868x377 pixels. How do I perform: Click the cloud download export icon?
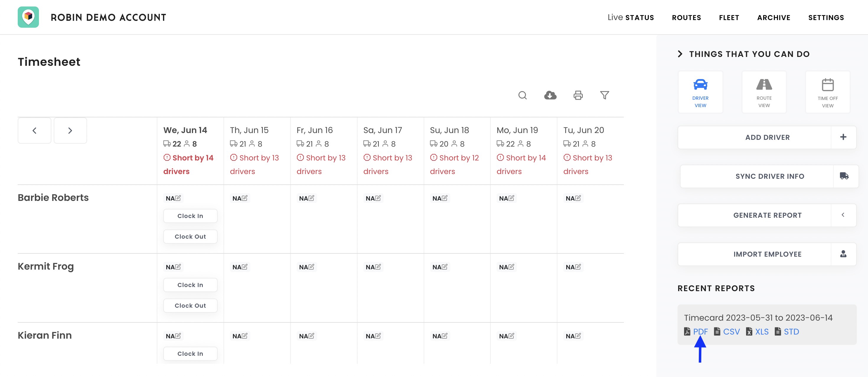click(x=550, y=95)
